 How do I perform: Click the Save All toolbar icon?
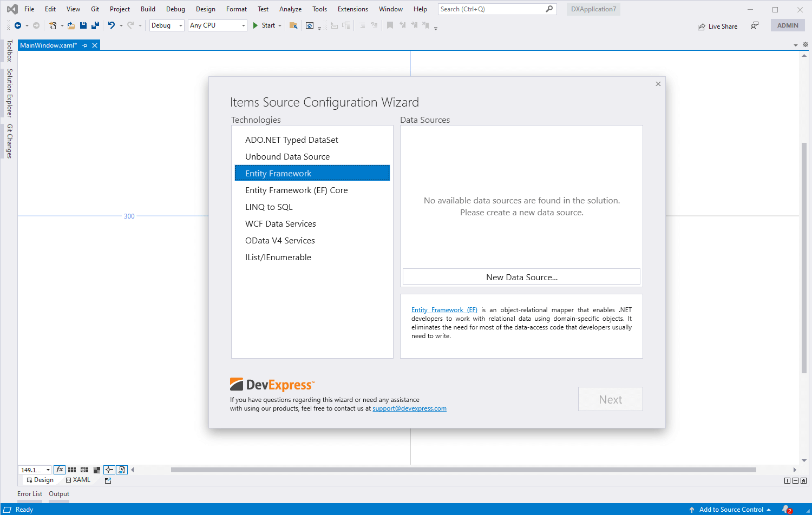[x=95, y=25]
